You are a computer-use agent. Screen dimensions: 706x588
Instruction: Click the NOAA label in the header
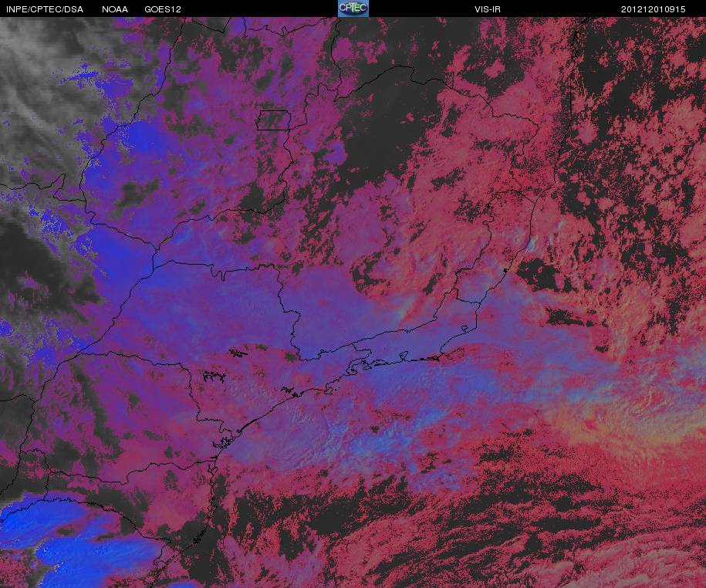tap(115, 9)
